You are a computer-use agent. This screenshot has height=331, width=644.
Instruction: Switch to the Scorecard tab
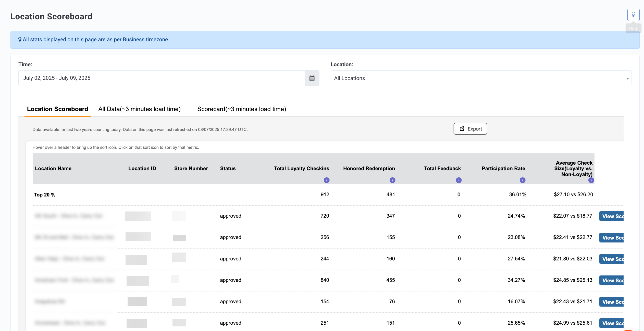tap(242, 109)
